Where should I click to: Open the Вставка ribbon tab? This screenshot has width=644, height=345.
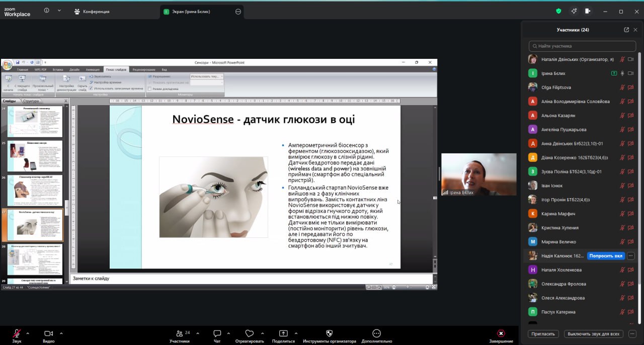pyautogui.click(x=58, y=69)
